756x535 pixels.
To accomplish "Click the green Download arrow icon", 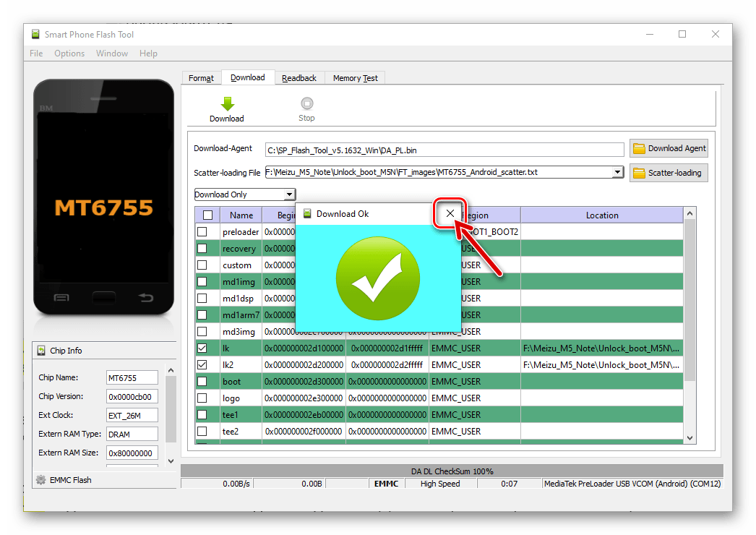I will coord(227,103).
